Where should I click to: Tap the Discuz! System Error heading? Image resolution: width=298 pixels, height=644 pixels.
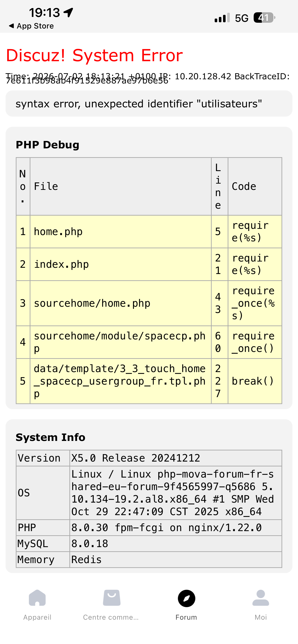click(x=94, y=55)
